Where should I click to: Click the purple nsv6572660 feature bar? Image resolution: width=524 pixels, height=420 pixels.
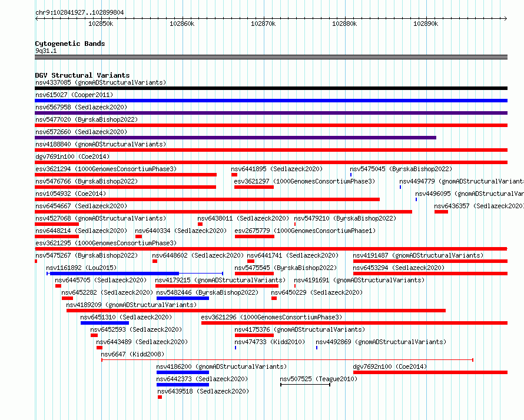[236, 138]
